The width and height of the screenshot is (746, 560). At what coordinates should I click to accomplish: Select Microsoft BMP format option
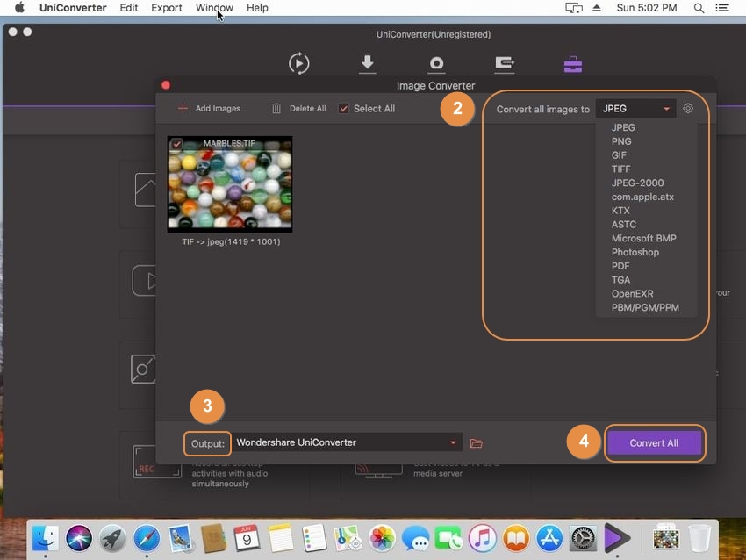point(643,238)
